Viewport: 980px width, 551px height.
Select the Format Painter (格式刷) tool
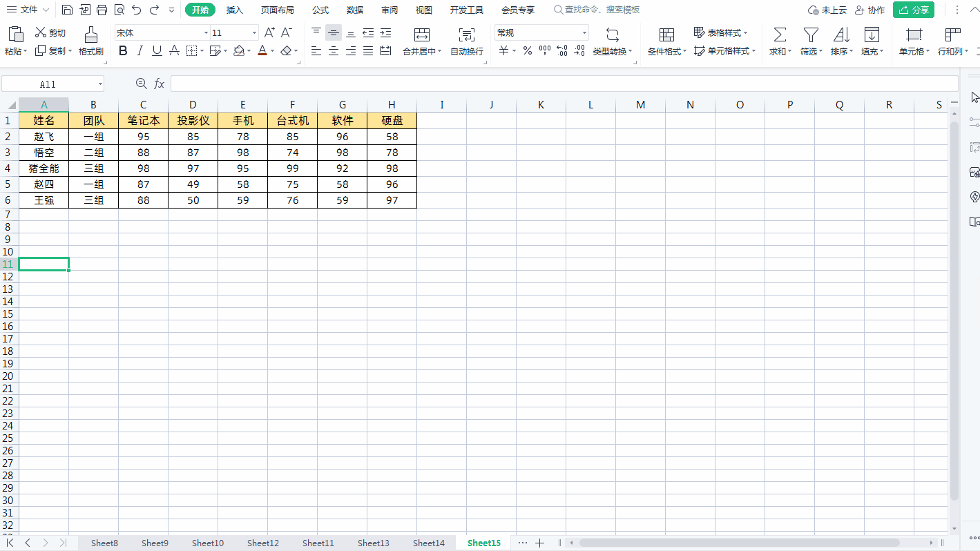pos(90,41)
